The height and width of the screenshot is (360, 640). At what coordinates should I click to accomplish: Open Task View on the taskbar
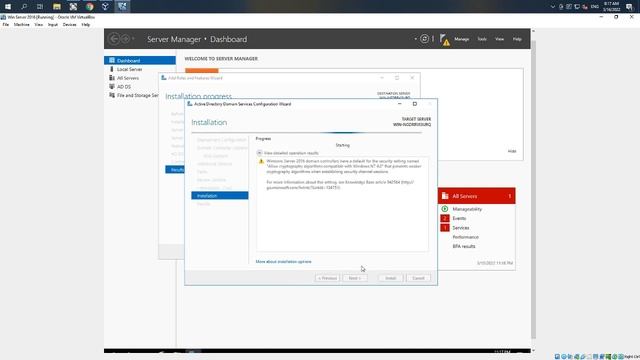coord(40,7)
